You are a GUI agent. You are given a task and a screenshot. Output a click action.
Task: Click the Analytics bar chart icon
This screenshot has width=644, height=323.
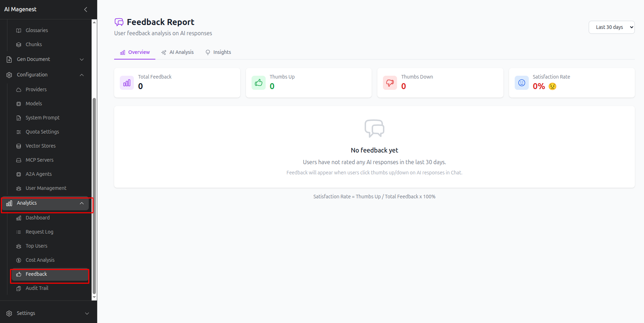(x=9, y=203)
